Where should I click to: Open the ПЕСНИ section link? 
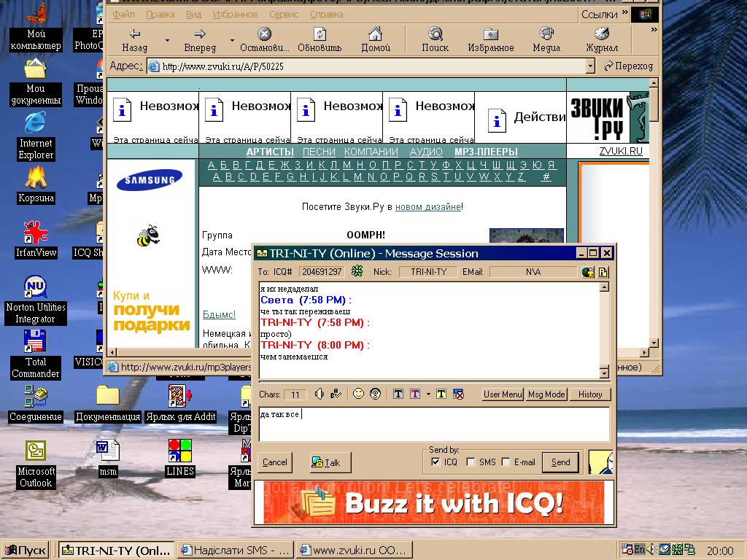pyautogui.click(x=320, y=152)
